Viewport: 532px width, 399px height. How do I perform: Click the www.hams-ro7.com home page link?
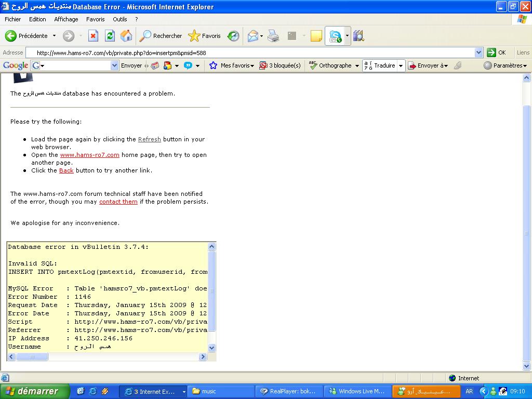click(x=89, y=155)
